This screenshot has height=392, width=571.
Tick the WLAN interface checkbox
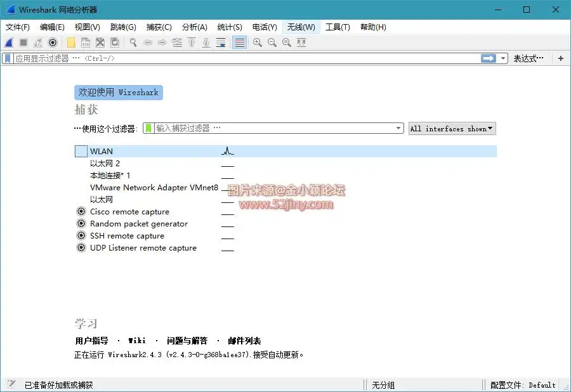pyautogui.click(x=80, y=151)
